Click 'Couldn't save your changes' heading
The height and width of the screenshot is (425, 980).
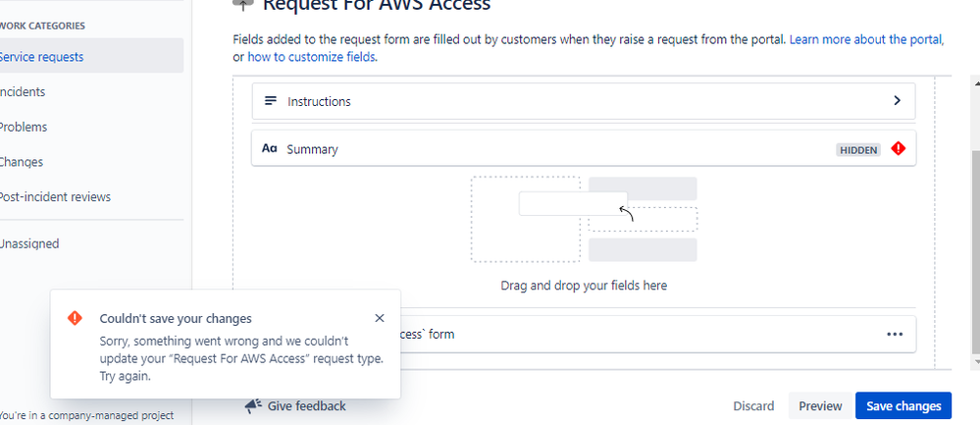176,319
